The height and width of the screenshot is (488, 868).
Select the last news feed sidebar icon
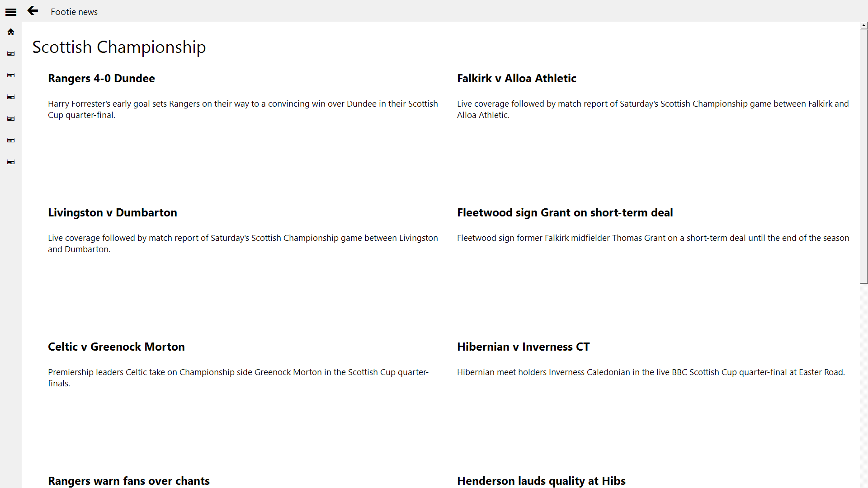tap(11, 162)
